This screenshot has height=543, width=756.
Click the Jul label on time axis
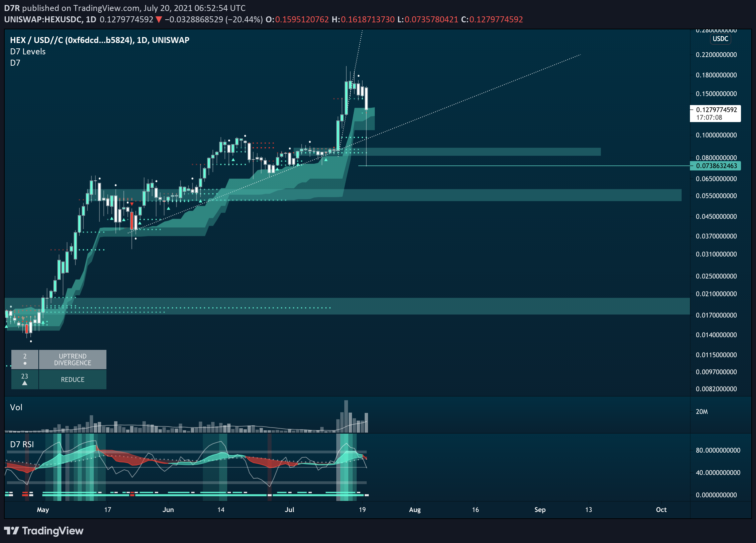(x=290, y=510)
